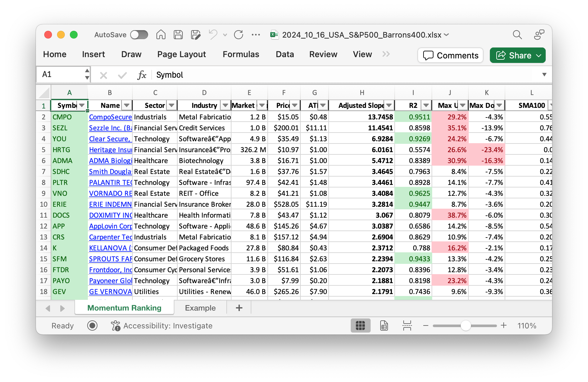Click the Page Break Preview icon

tap(407, 326)
